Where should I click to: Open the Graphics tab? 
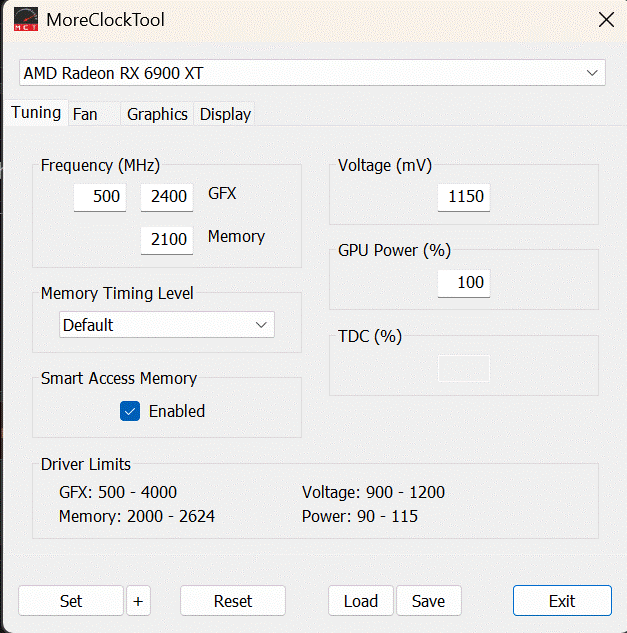(157, 114)
